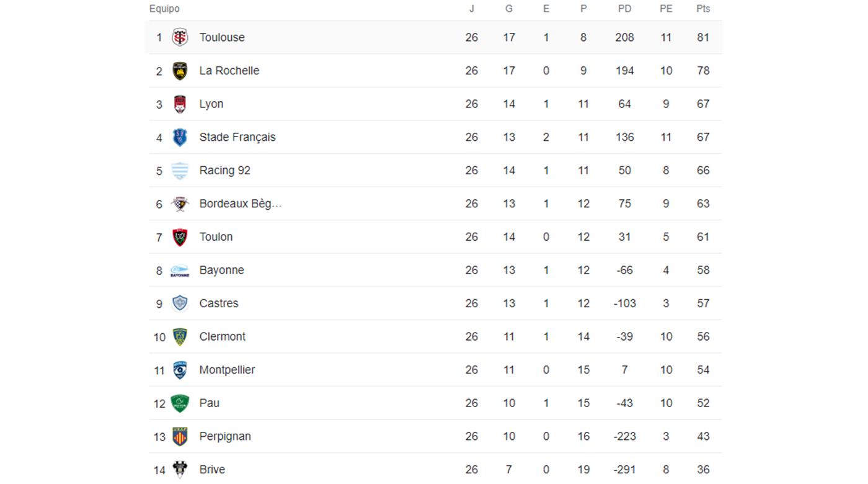Viewport: 868px width, 484px height.
Task: Open the Toulouse team name link
Action: (x=222, y=37)
